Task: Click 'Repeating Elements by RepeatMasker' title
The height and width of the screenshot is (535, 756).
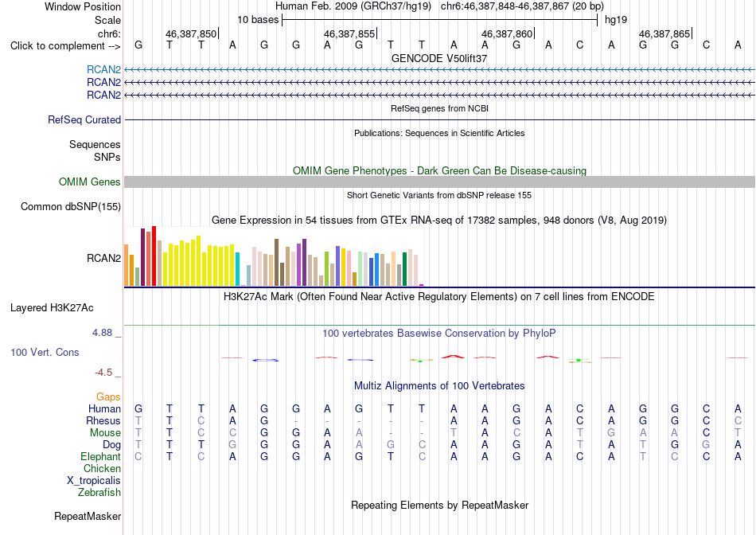Action: [439, 505]
